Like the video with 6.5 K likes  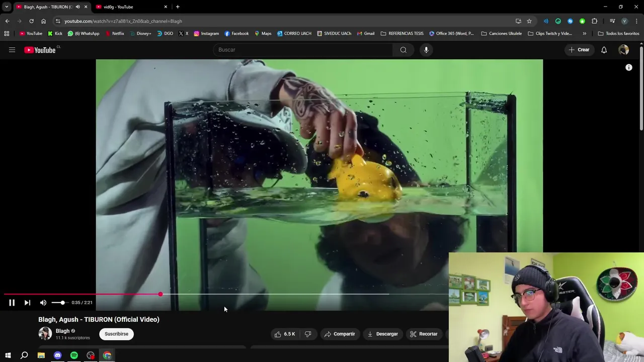click(285, 334)
